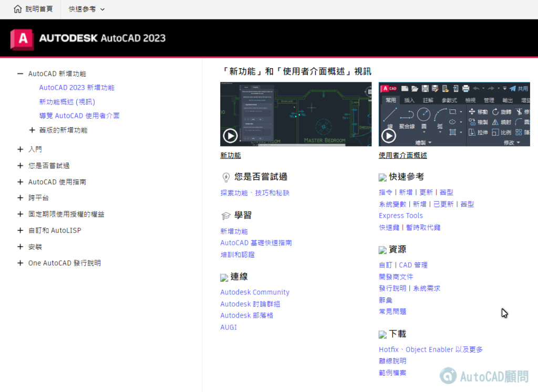Open 開發商文件 link
The width and height of the screenshot is (538, 392).
point(396,277)
